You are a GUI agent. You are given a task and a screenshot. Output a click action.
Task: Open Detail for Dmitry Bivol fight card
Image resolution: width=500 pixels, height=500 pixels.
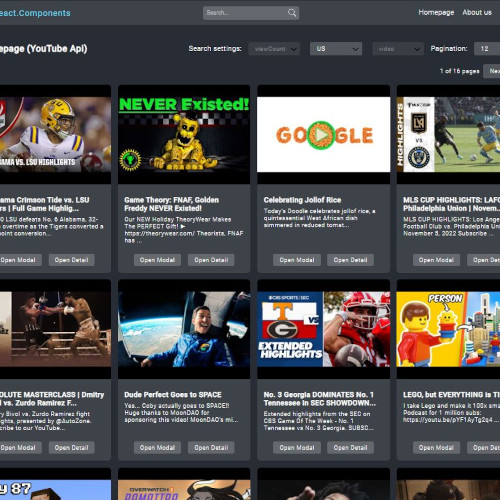pyautogui.click(x=72, y=448)
